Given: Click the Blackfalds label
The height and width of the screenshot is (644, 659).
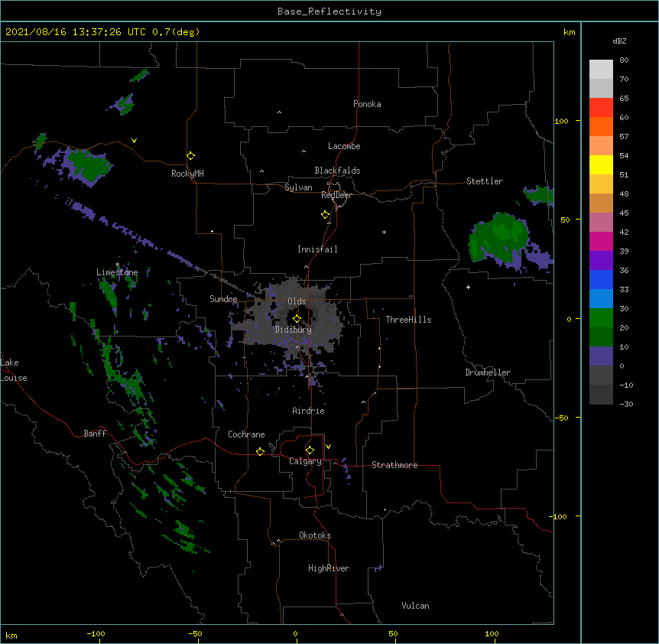Looking at the screenshot, I should 337,171.
